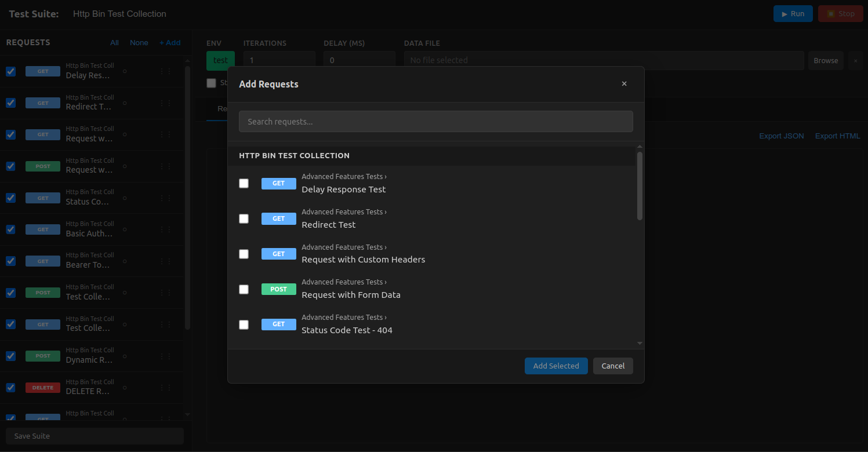The image size is (868, 452).
Task: Click the + Add requests link
Action: (x=170, y=43)
